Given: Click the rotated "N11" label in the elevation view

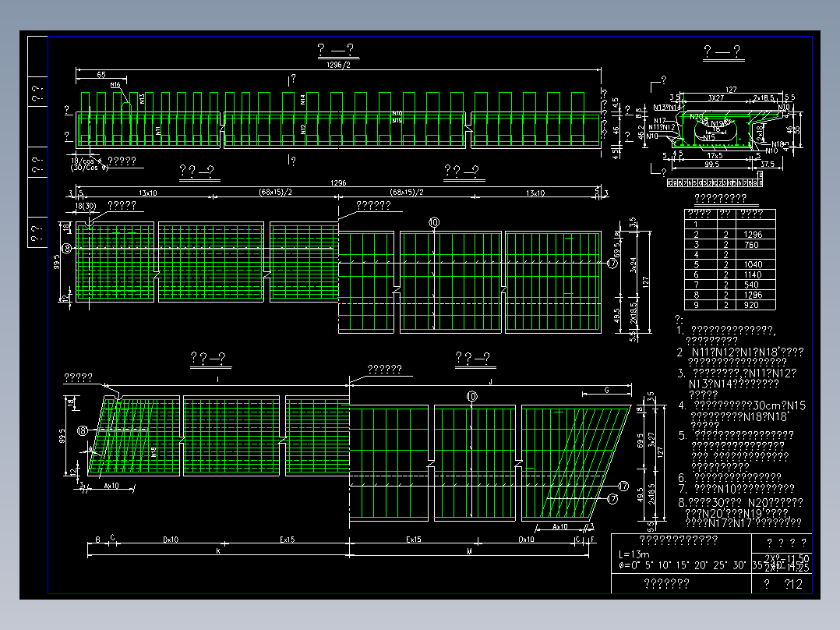Looking at the screenshot, I should (x=158, y=130).
